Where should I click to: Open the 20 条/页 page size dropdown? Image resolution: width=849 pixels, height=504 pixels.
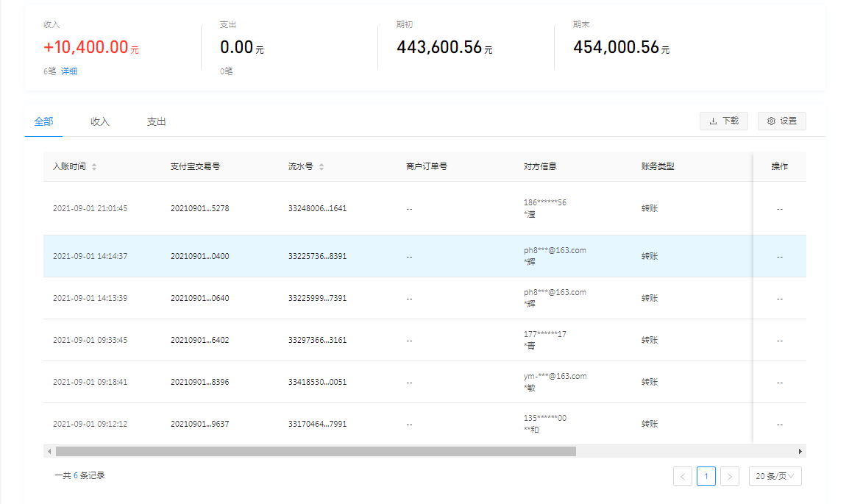pos(775,477)
